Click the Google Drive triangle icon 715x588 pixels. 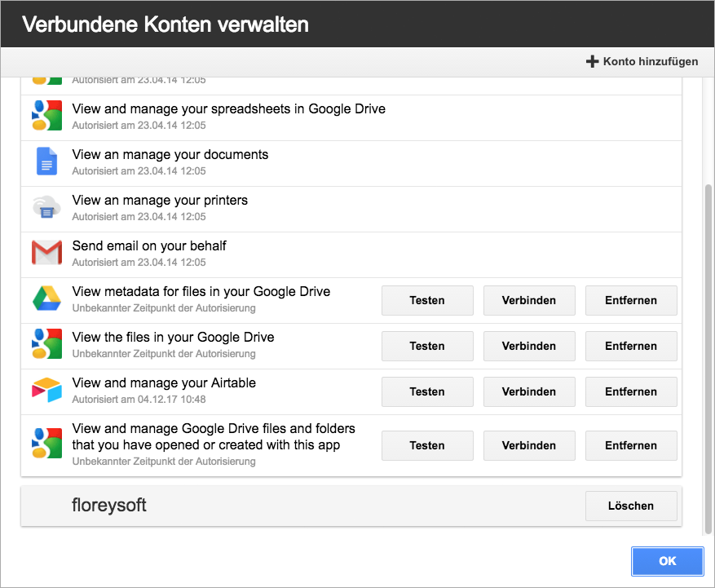click(46, 298)
